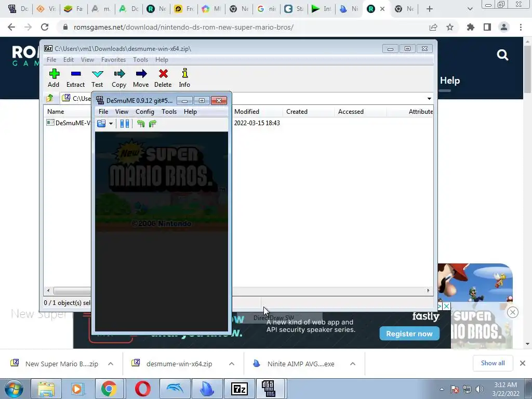This screenshot has height=399, width=532.
Task: Click the Chrome address bar URL
Action: (183, 27)
